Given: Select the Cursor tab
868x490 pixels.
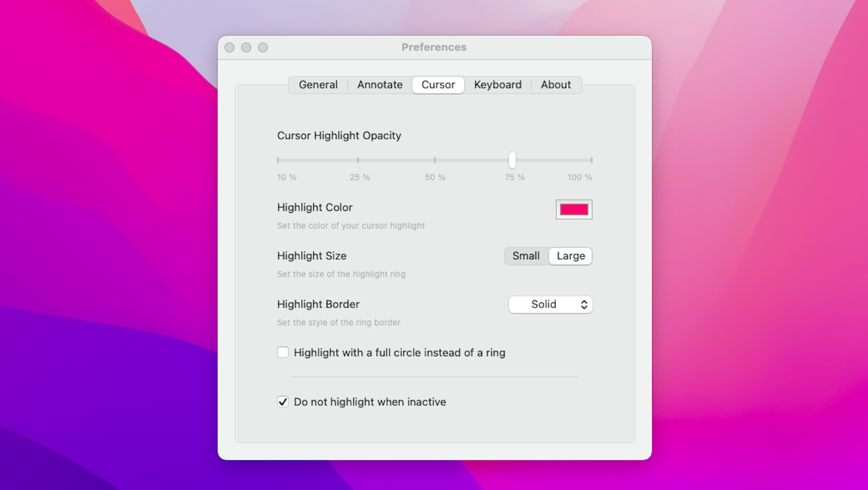Looking at the screenshot, I should click(437, 84).
